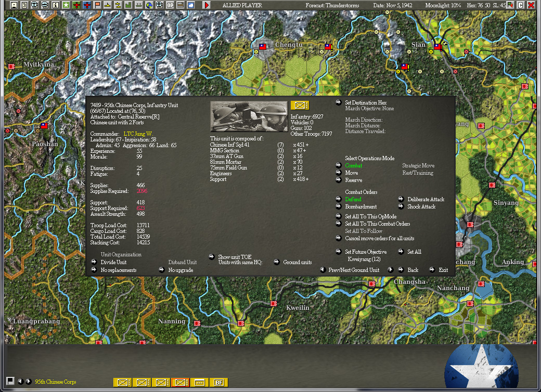Click Set All To This Combat Orders
The height and width of the screenshot is (392, 541).
(x=378, y=224)
